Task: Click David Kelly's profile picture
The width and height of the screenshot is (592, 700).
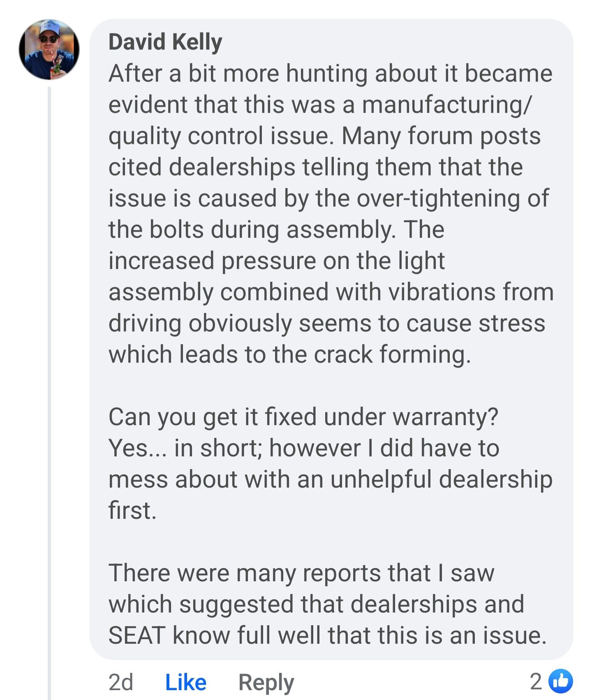Action: pos(49,49)
